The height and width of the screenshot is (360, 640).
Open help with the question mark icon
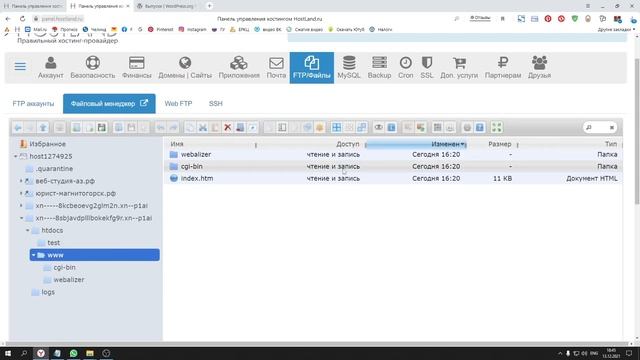[480, 128]
